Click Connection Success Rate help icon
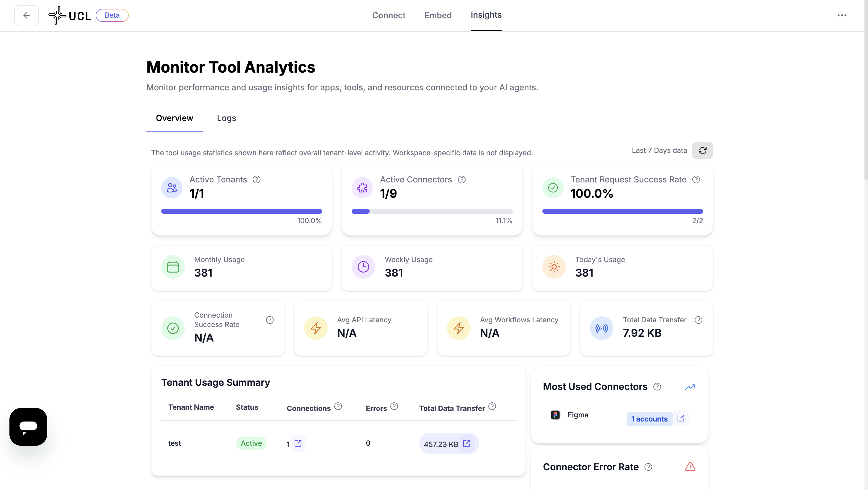The image size is (868, 490). (x=270, y=320)
